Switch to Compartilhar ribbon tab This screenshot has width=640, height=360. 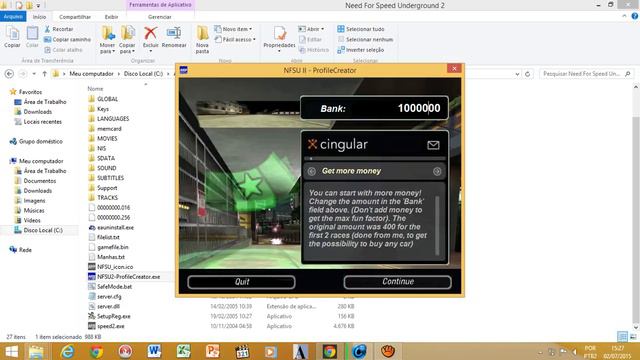(75, 17)
